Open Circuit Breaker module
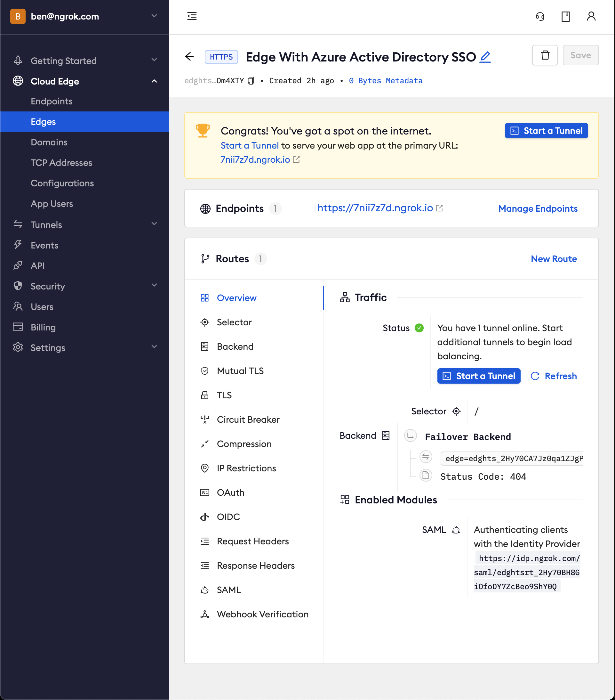This screenshot has width=615, height=700. (x=255, y=419)
